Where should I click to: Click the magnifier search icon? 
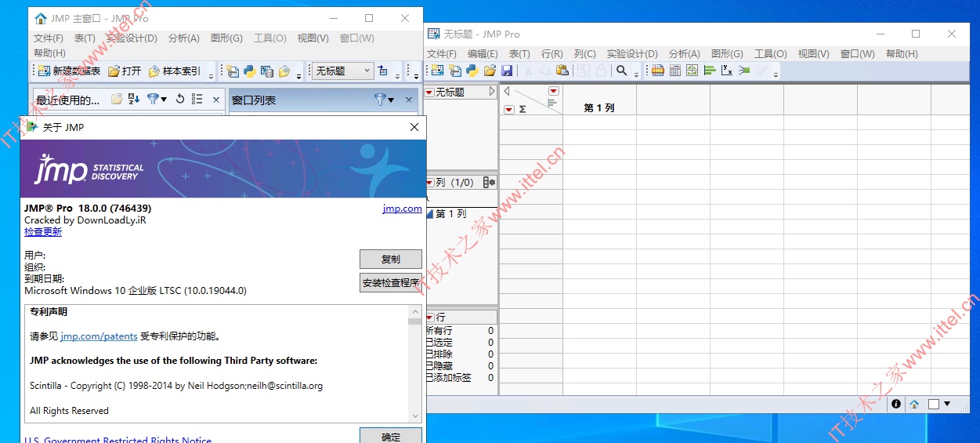click(621, 71)
